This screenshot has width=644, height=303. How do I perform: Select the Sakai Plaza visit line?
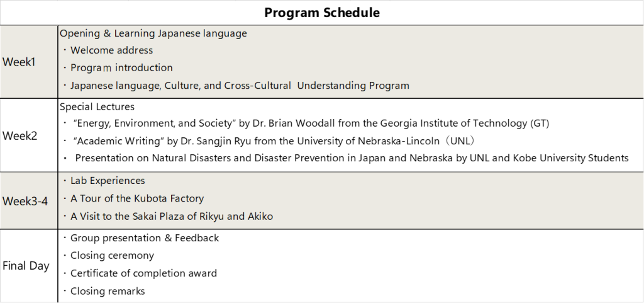(x=172, y=216)
